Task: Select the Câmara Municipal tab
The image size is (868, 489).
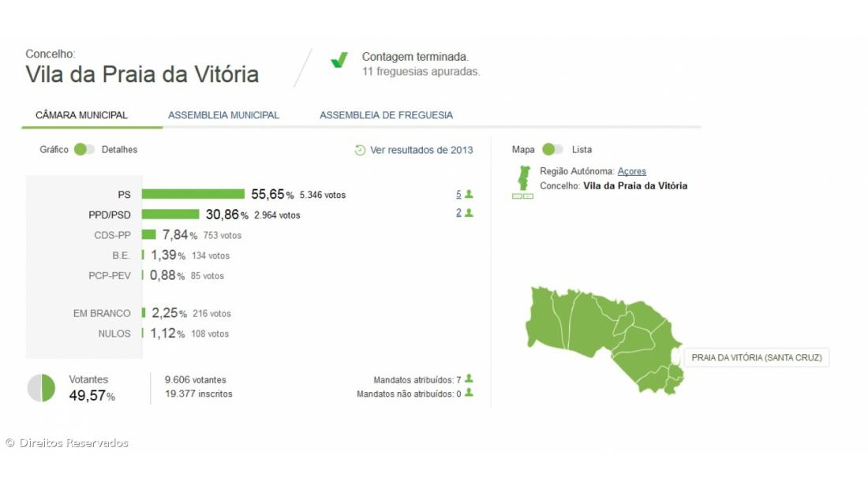Action: point(81,115)
